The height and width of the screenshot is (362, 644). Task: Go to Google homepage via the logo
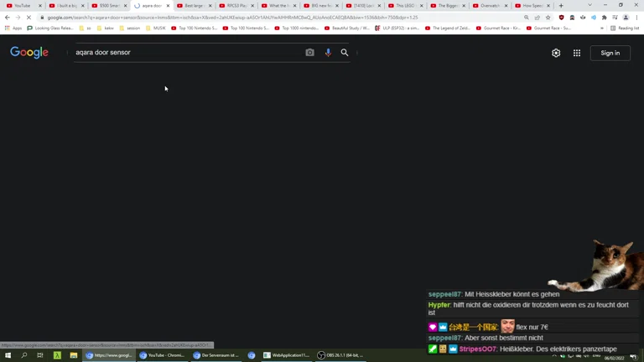(29, 53)
